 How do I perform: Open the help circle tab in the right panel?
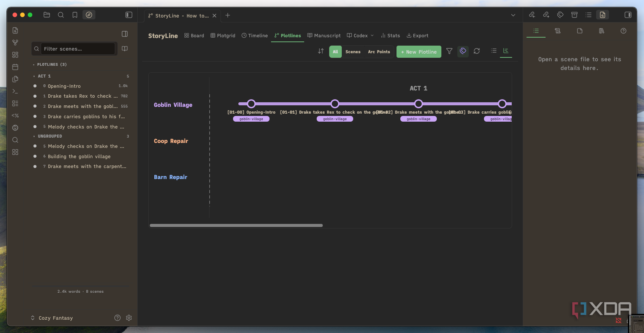(x=623, y=31)
